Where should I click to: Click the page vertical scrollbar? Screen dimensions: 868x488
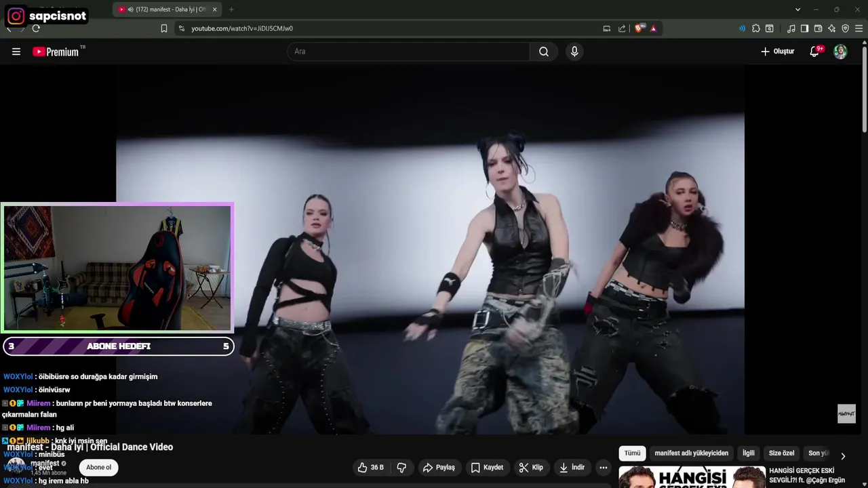[x=864, y=88]
